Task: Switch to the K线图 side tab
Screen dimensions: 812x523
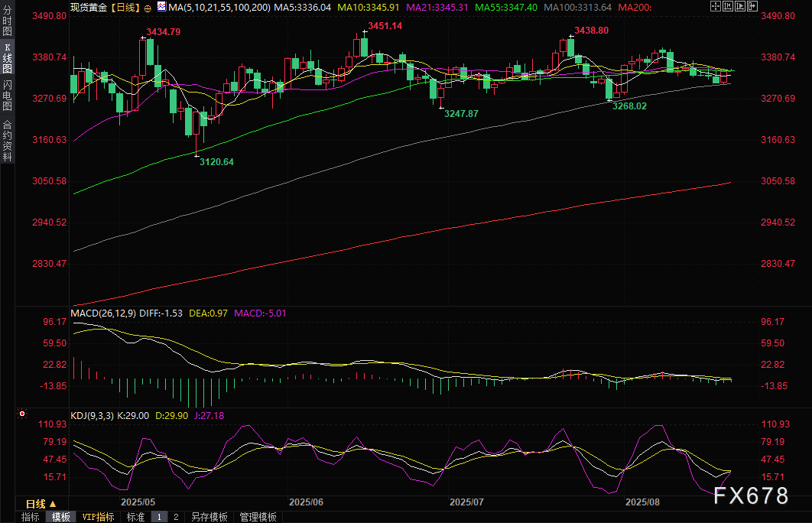Action: [7, 59]
